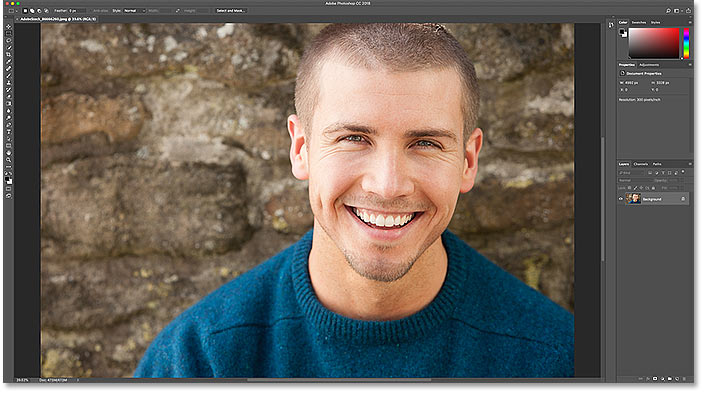This screenshot has height=394, width=704.
Task: Open the Adjustments panel tab
Action: tap(649, 65)
